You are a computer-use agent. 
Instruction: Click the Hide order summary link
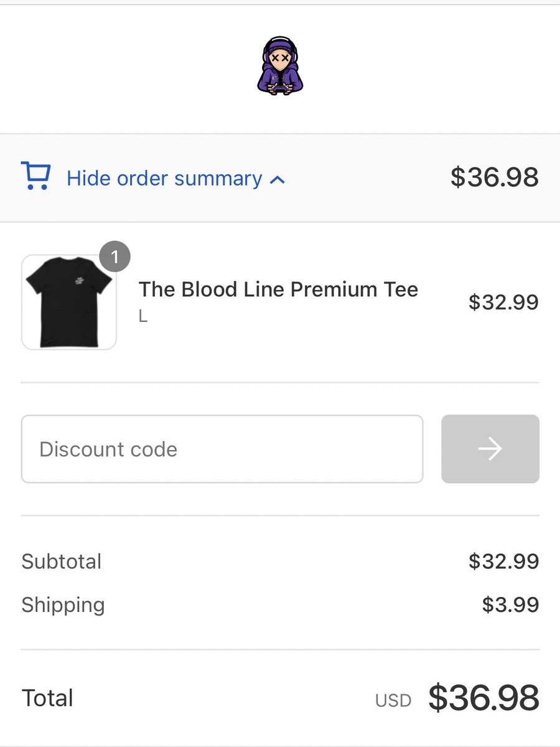164,179
